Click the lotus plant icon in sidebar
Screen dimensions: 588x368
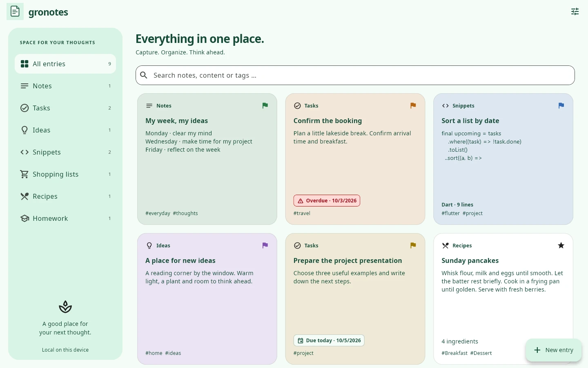click(65, 307)
